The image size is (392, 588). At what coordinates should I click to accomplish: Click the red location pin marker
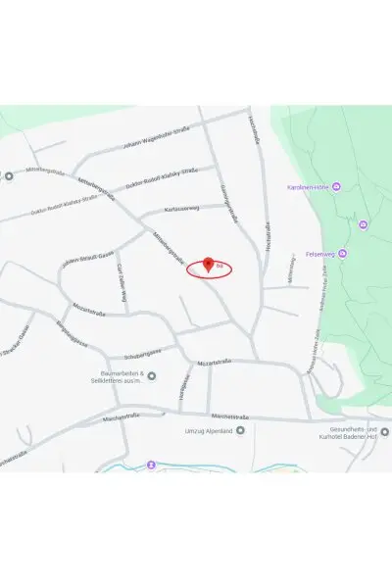pyautogui.click(x=208, y=265)
